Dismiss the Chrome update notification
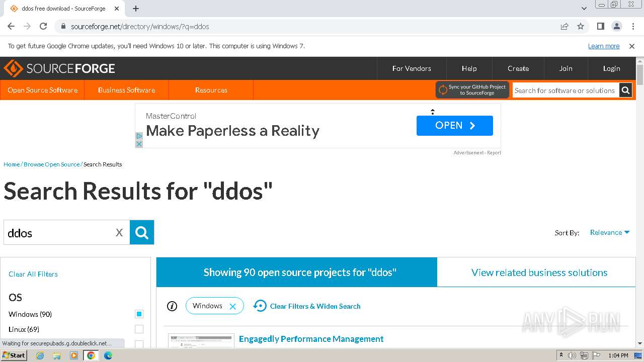 (632, 46)
